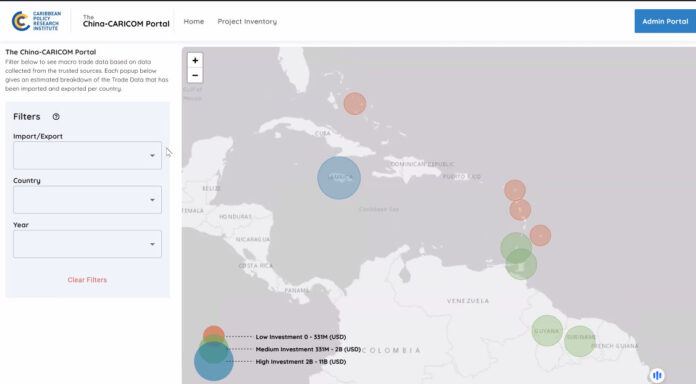Image resolution: width=696 pixels, height=384 pixels.
Task: Expand the Year dropdown
Action: click(87, 244)
